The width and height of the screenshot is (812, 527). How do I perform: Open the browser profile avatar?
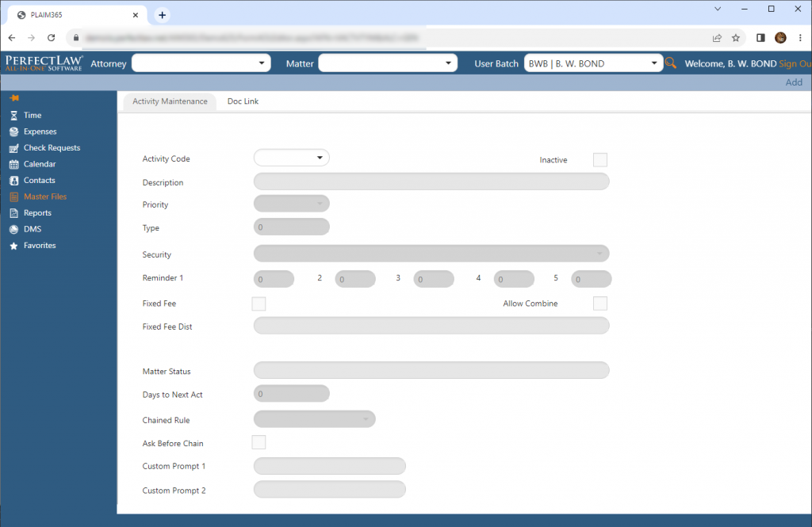[x=780, y=38]
